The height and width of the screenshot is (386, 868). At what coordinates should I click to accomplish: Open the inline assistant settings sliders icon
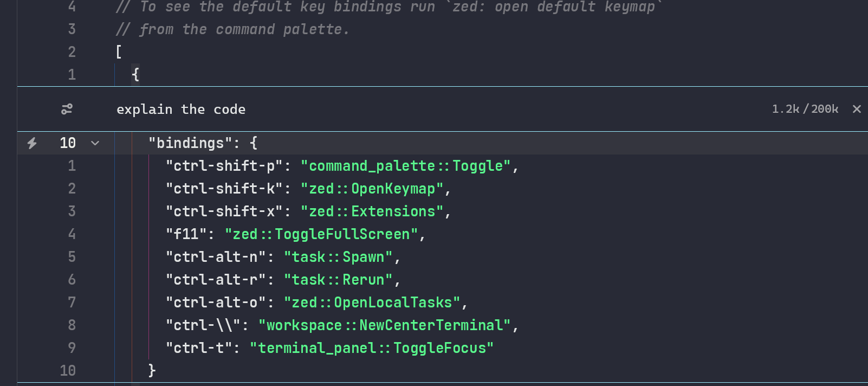click(67, 110)
